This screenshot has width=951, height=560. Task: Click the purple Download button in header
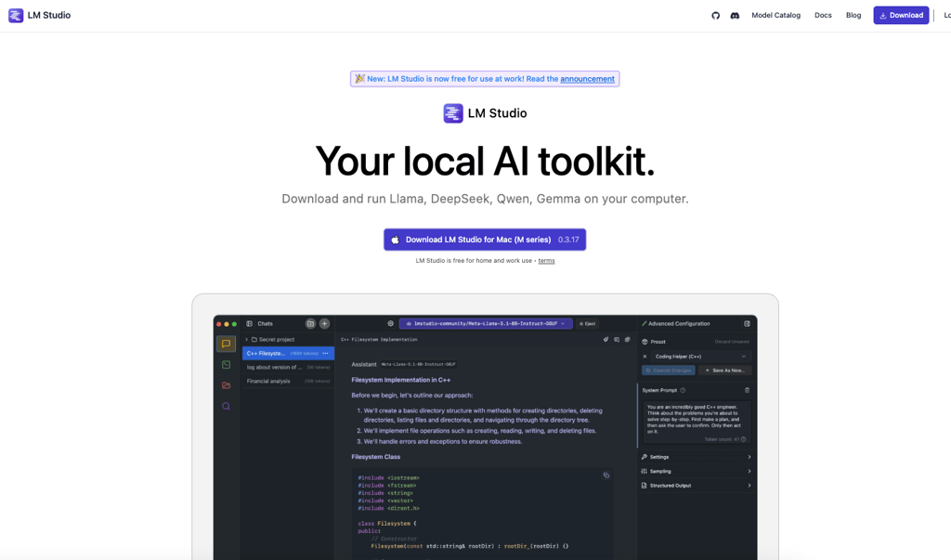tap(901, 15)
